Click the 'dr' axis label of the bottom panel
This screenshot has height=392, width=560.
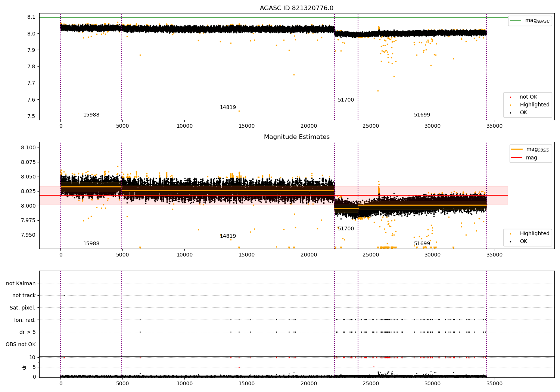(x=24, y=367)
